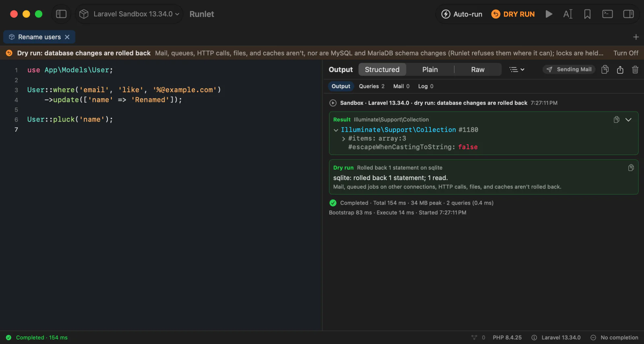This screenshot has width=644, height=344.
Task: Open the Laravel Sandbox 13.34.0 project dropdown
Action: (129, 14)
